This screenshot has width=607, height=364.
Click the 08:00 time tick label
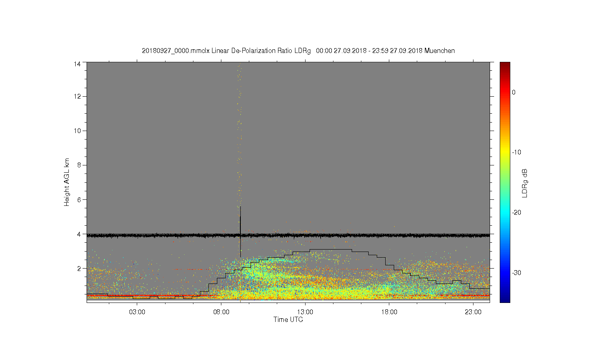221,312
